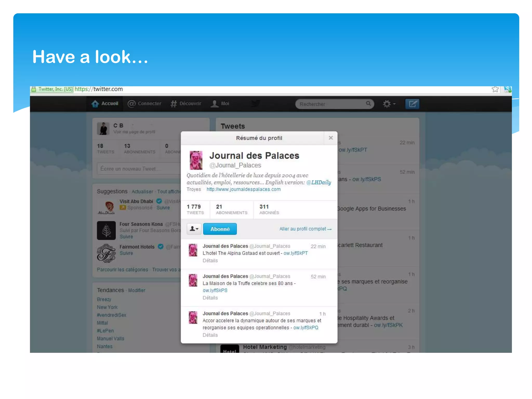Click Modifier next to Tendances
The width and height of the screenshot is (532, 399).
pos(137,290)
